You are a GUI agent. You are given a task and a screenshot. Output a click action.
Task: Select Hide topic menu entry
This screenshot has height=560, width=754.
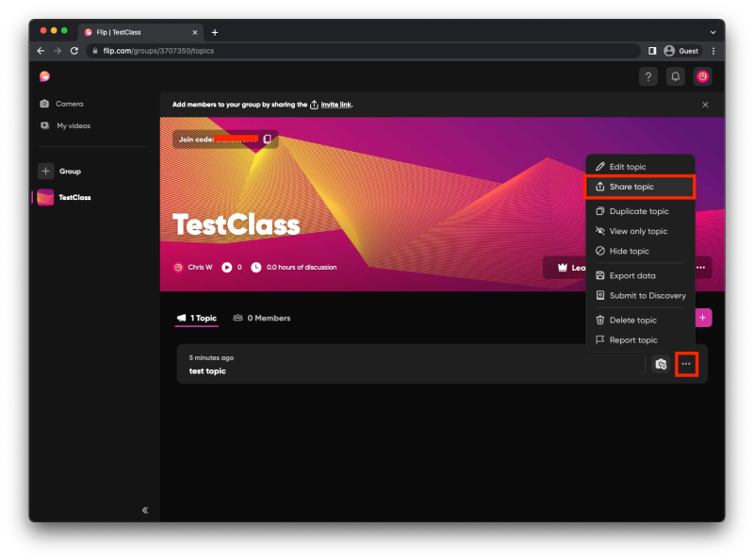pos(629,252)
